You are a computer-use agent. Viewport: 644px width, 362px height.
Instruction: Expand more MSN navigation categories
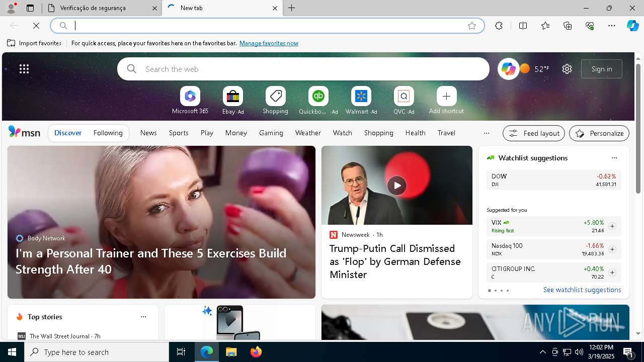click(x=486, y=133)
